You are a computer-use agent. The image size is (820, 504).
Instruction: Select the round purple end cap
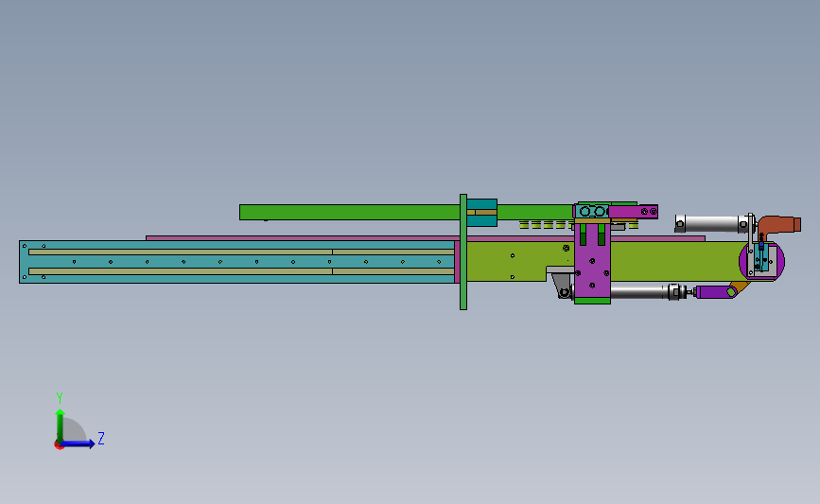pos(762,261)
